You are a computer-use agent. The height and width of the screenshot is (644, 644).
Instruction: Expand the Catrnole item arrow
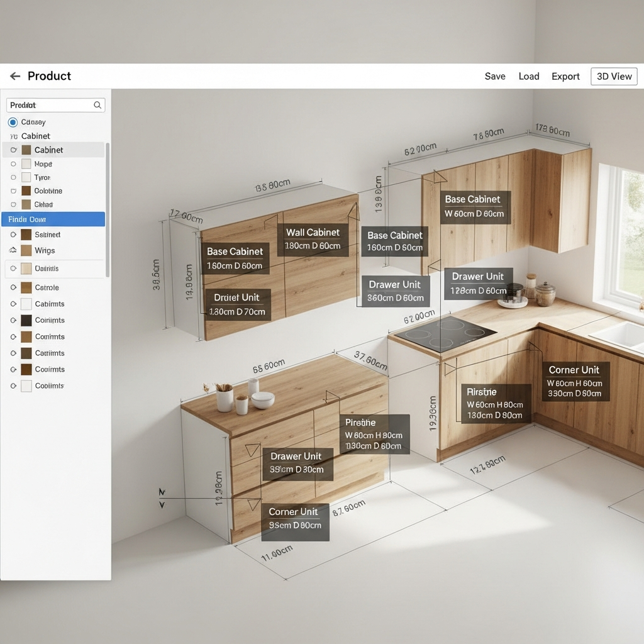[x=13, y=287]
